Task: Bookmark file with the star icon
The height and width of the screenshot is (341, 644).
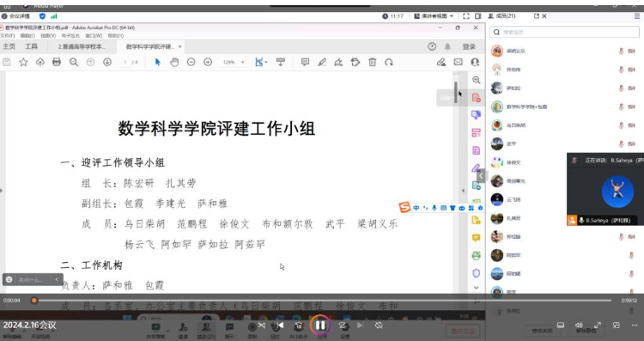Action: tap(23, 62)
